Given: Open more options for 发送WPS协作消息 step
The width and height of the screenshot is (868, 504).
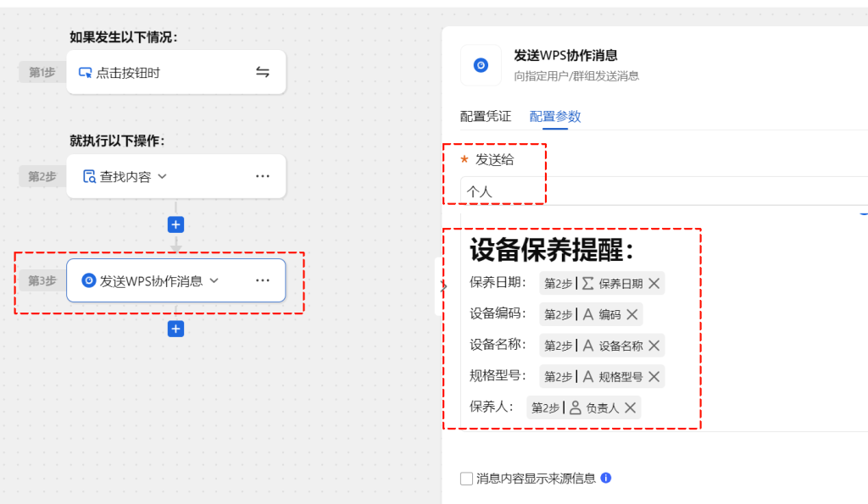Looking at the screenshot, I should pyautogui.click(x=263, y=280).
